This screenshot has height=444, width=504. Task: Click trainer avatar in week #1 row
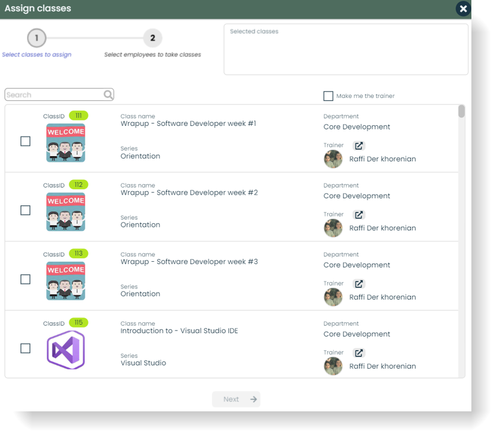333,159
